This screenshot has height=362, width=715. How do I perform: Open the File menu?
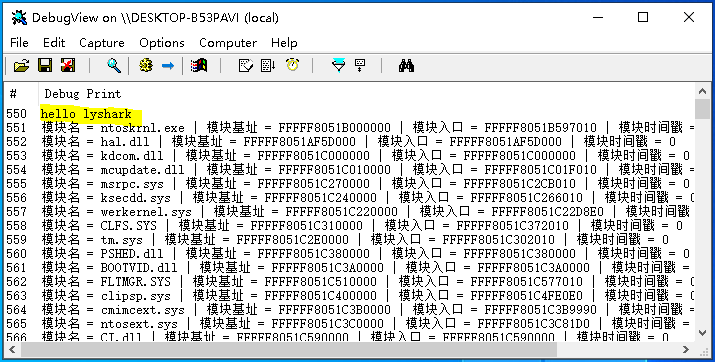point(19,43)
